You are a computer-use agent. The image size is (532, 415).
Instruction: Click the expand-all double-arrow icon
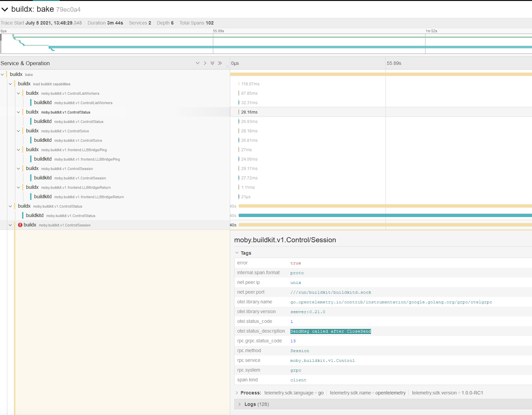[220, 63]
